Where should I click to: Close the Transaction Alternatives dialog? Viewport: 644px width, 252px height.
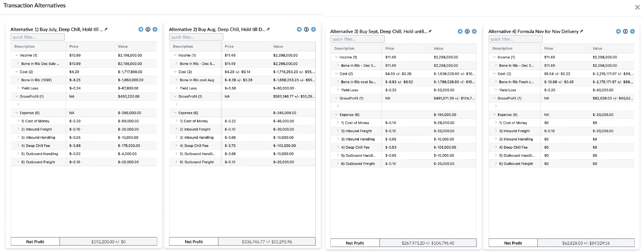(x=637, y=7)
